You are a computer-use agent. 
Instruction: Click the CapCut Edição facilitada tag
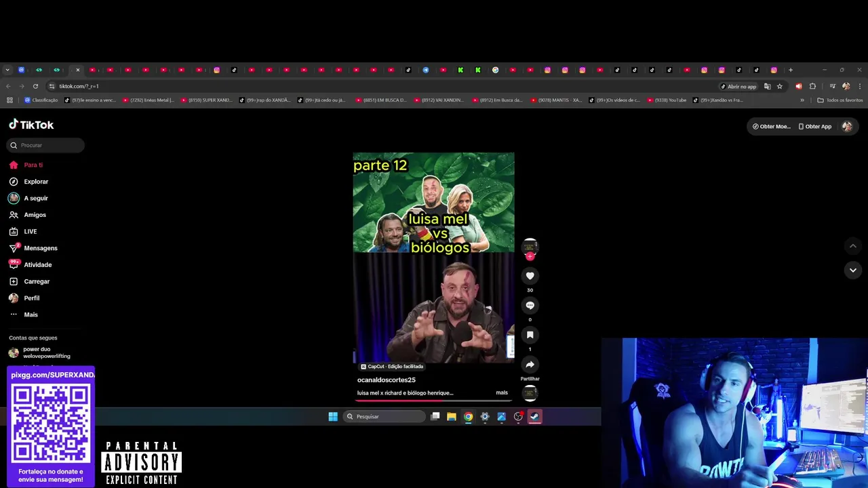point(392,367)
